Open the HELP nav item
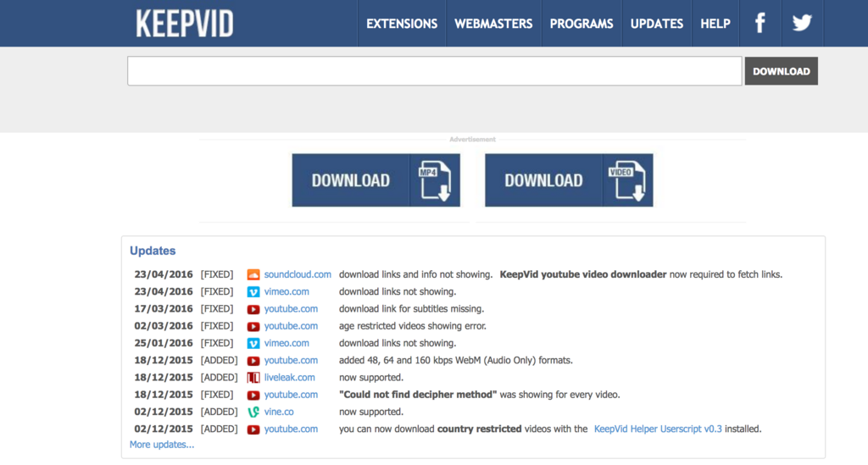The image size is (868, 465). tap(715, 24)
